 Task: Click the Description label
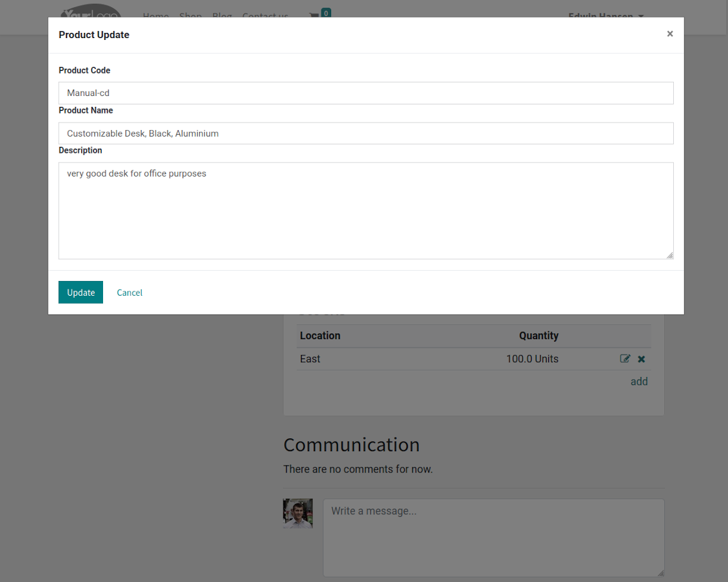click(81, 150)
